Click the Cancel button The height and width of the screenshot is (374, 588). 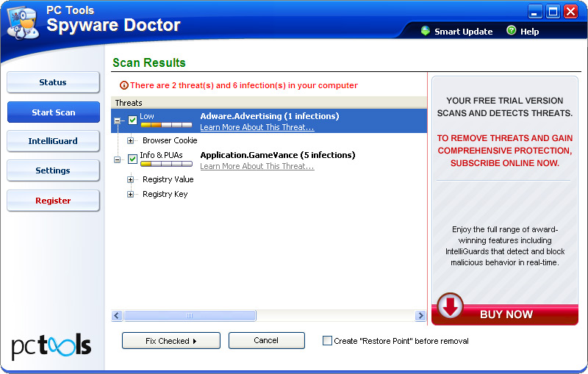(267, 340)
